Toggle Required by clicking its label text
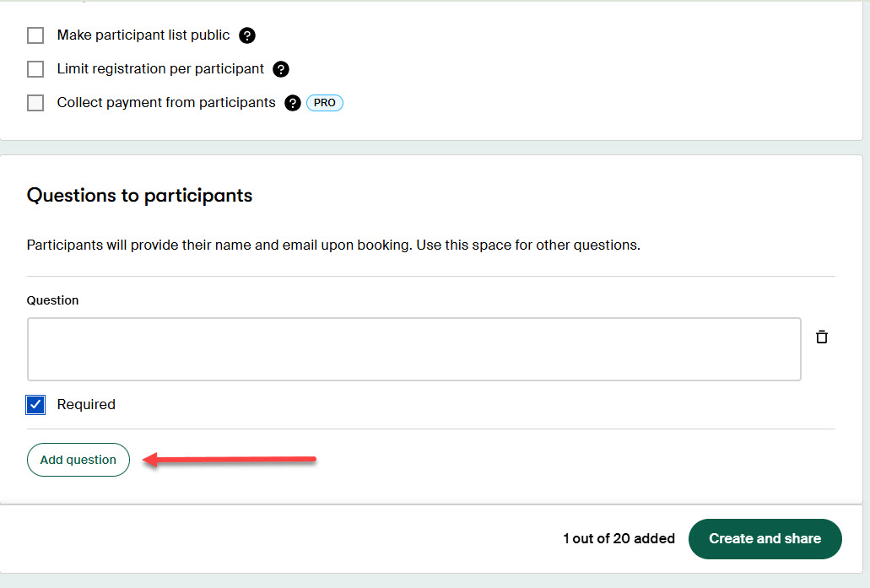870x588 pixels. [x=85, y=404]
